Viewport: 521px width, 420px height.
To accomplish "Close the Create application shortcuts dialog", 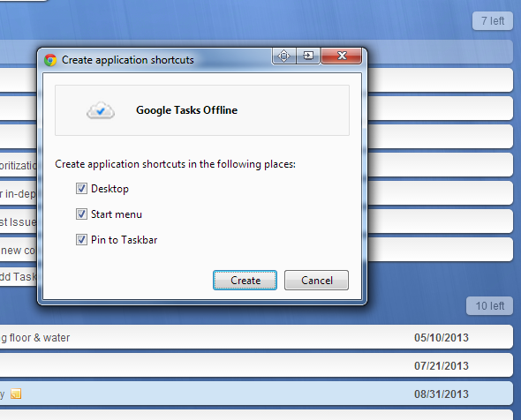I will tap(341, 56).
